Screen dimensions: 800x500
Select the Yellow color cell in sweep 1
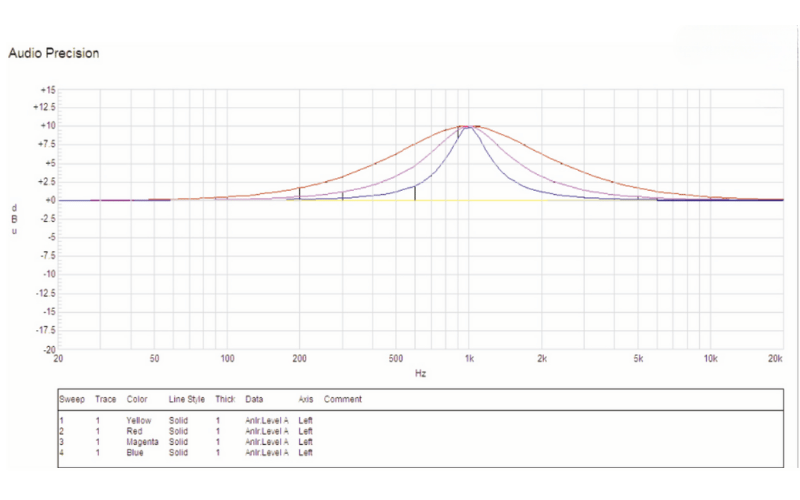(139, 420)
